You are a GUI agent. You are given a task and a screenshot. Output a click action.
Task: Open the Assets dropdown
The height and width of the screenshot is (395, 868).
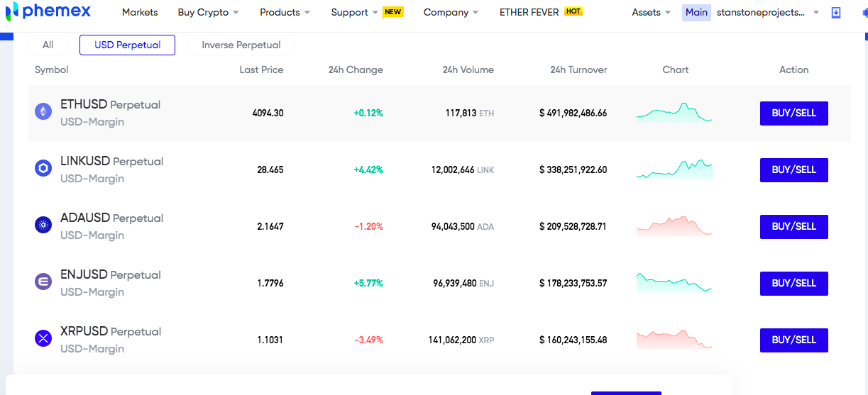(x=651, y=12)
